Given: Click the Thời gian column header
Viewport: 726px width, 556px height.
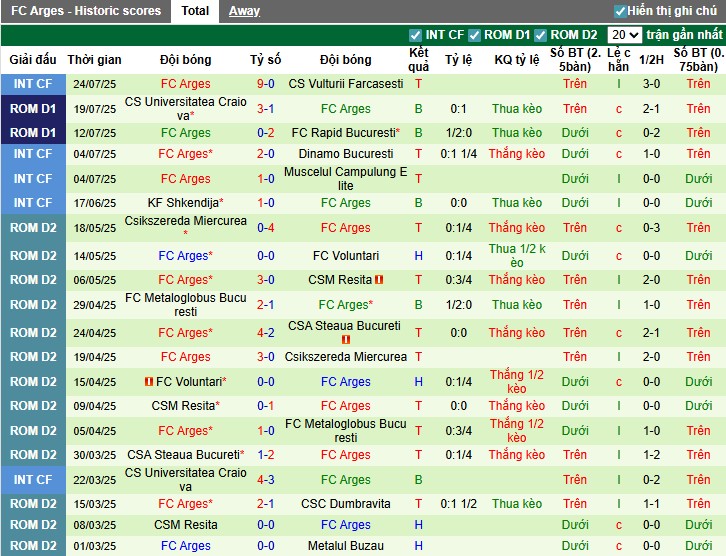Looking at the screenshot, I should [x=94, y=60].
